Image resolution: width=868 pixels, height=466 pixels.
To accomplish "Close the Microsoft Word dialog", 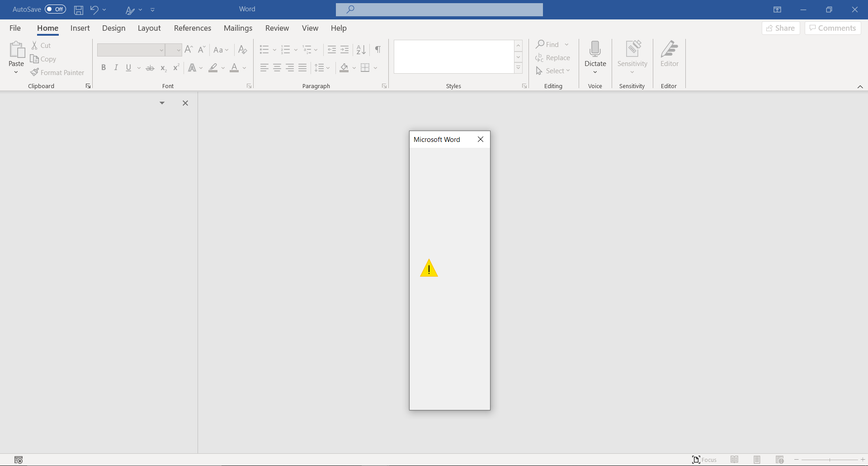I will click(x=481, y=139).
